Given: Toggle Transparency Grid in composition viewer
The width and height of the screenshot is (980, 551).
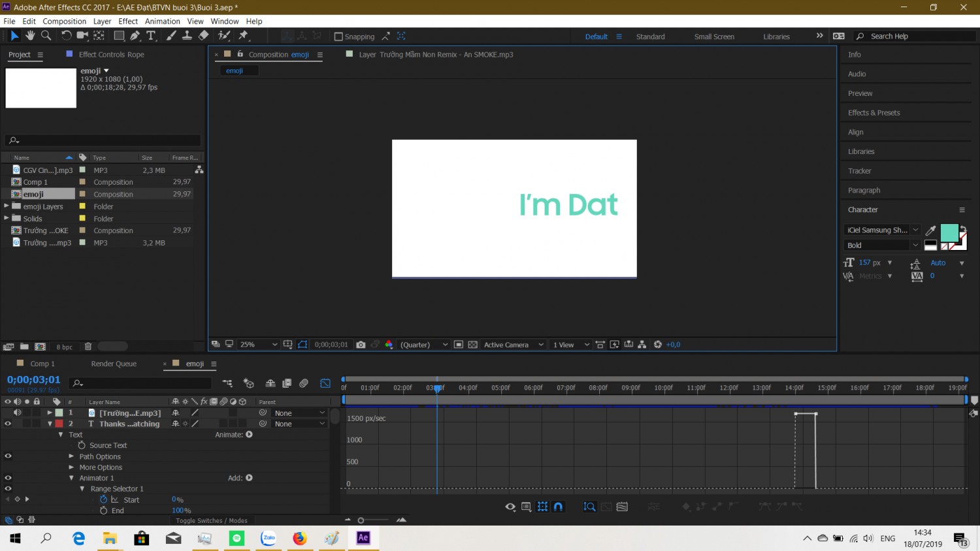Looking at the screenshot, I should [472, 345].
